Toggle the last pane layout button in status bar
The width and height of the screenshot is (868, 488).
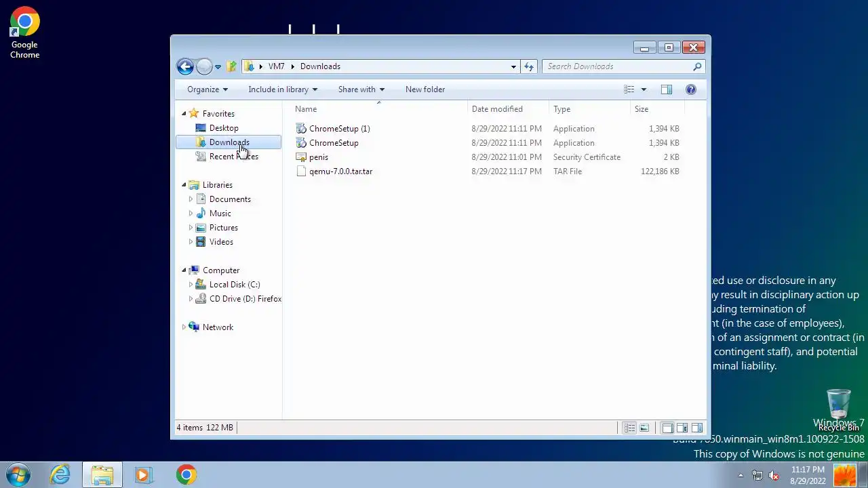tap(697, 428)
